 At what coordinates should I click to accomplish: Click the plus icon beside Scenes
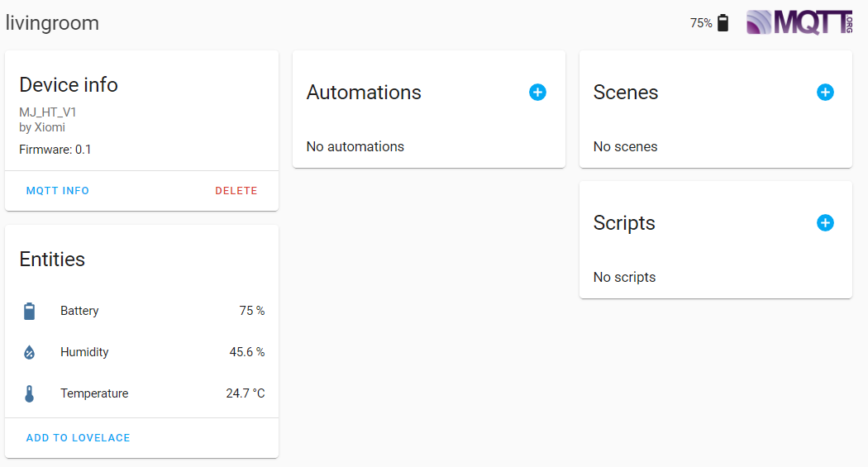coord(825,93)
